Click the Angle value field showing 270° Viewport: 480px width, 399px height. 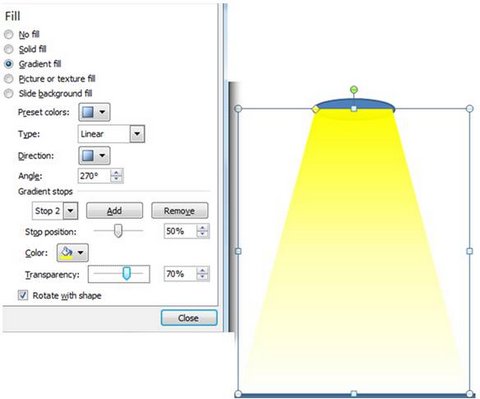[94, 176]
